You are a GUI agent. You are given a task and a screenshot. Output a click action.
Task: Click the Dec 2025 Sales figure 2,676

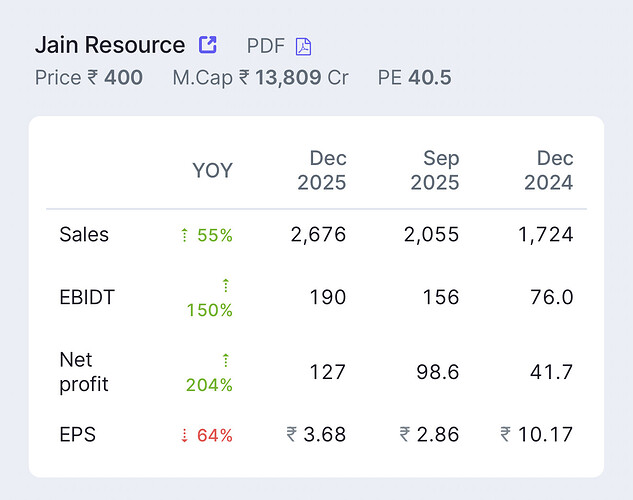tap(318, 235)
